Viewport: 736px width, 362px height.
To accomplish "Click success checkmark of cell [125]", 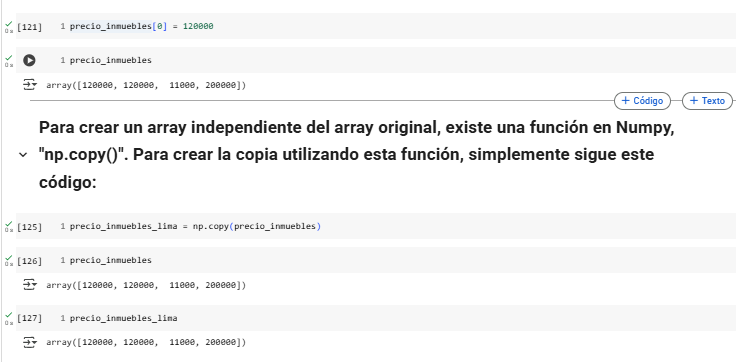I will [8, 224].
